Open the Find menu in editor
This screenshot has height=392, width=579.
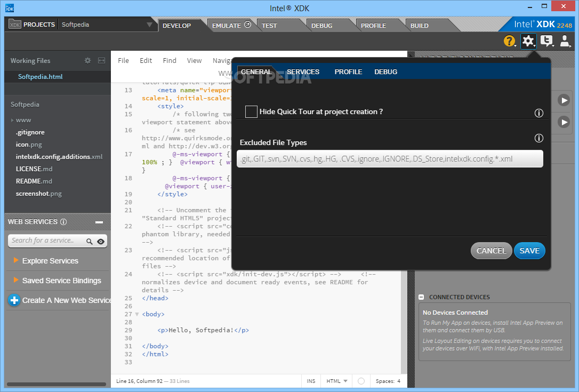[x=170, y=61]
